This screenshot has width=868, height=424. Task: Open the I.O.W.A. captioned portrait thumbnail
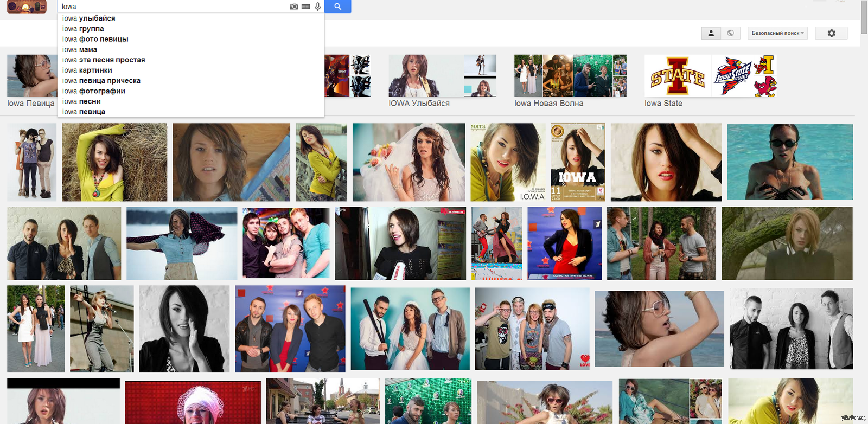pyautogui.click(x=508, y=162)
